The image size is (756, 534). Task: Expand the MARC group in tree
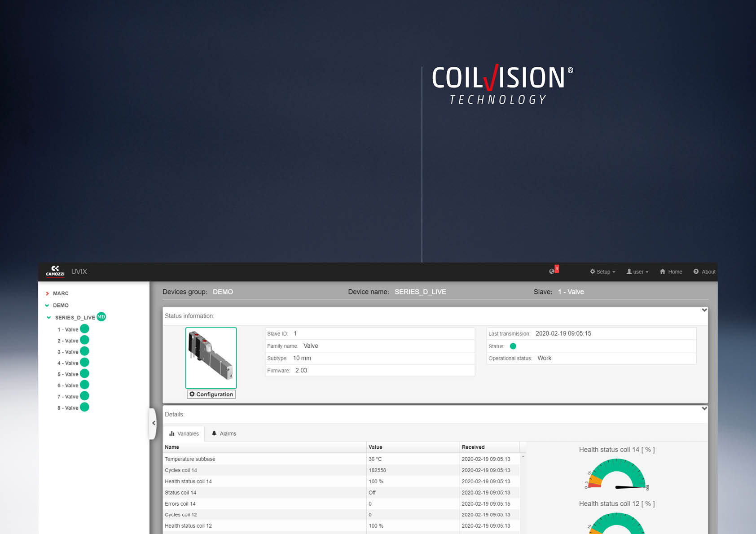47,293
